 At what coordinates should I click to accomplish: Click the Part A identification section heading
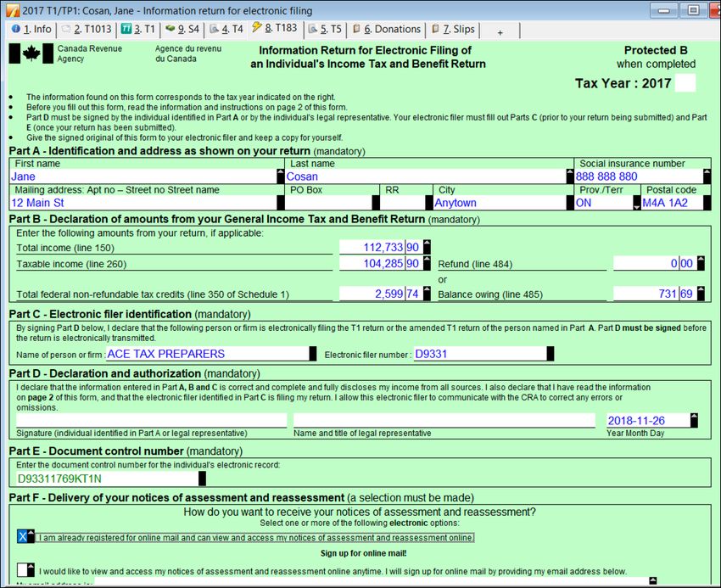coord(187,151)
